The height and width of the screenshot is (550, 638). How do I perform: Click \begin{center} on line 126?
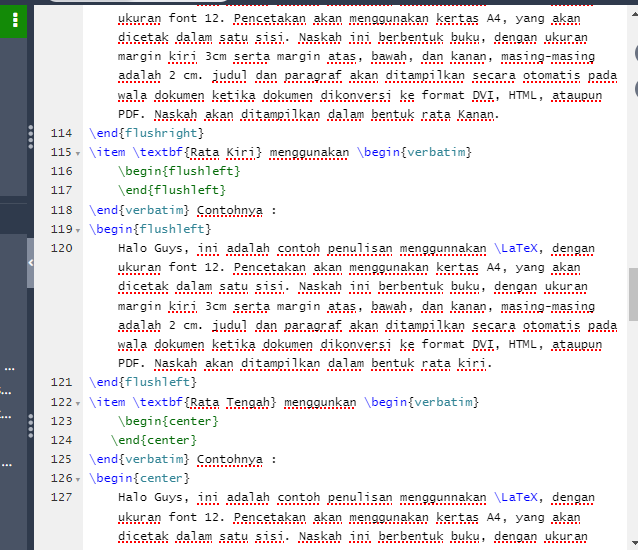(139, 478)
